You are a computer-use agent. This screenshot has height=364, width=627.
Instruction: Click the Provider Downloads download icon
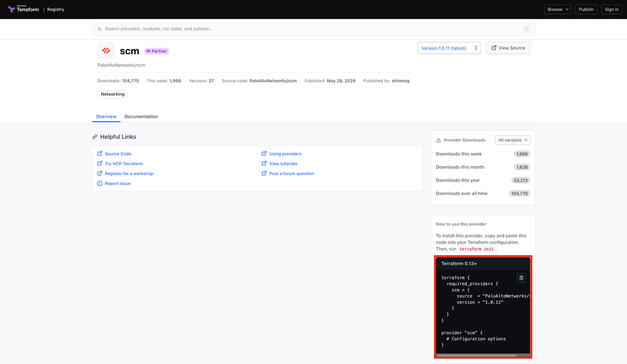[x=439, y=140]
